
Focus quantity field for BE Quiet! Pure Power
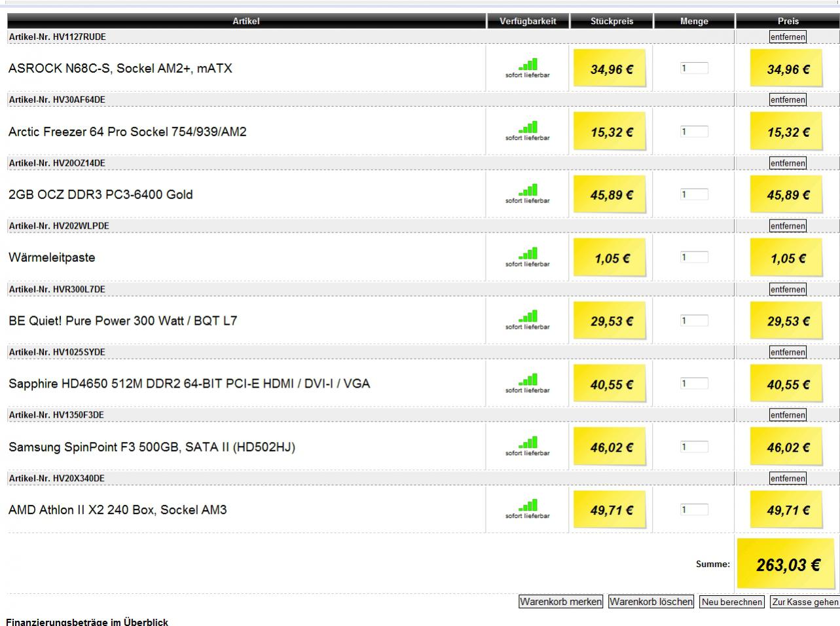694,321
